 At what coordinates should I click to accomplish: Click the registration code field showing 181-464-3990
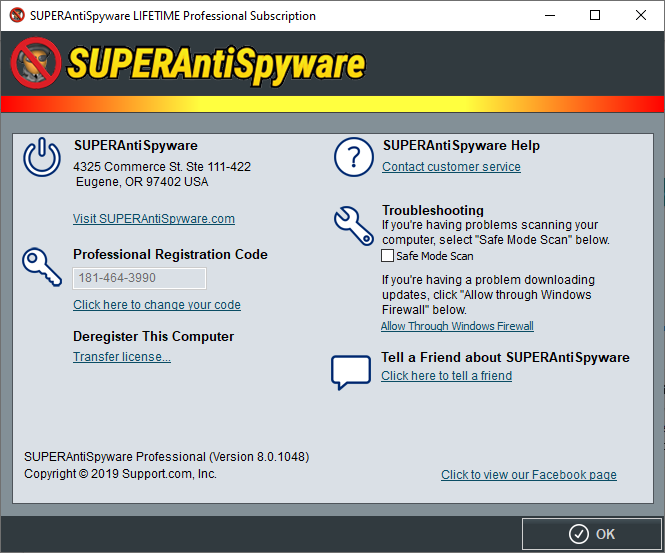click(x=140, y=278)
